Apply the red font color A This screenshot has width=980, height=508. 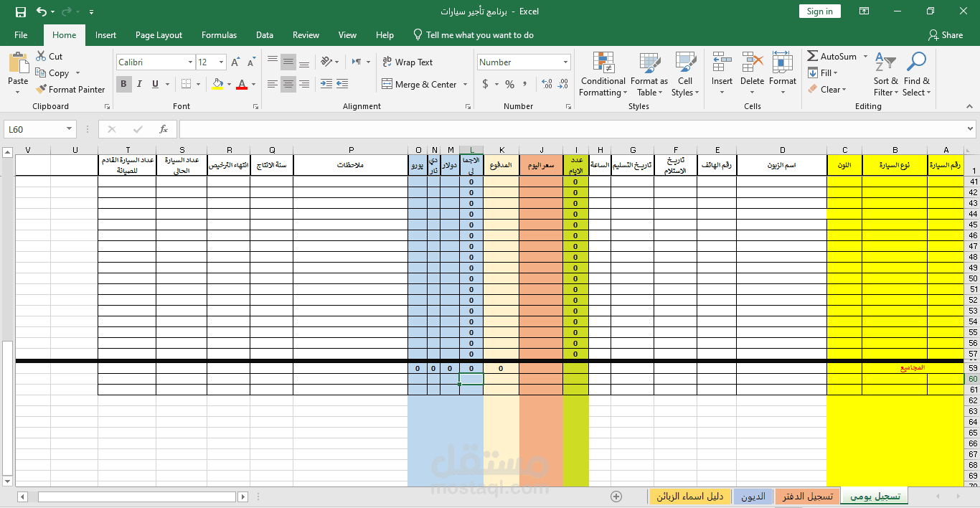click(242, 84)
